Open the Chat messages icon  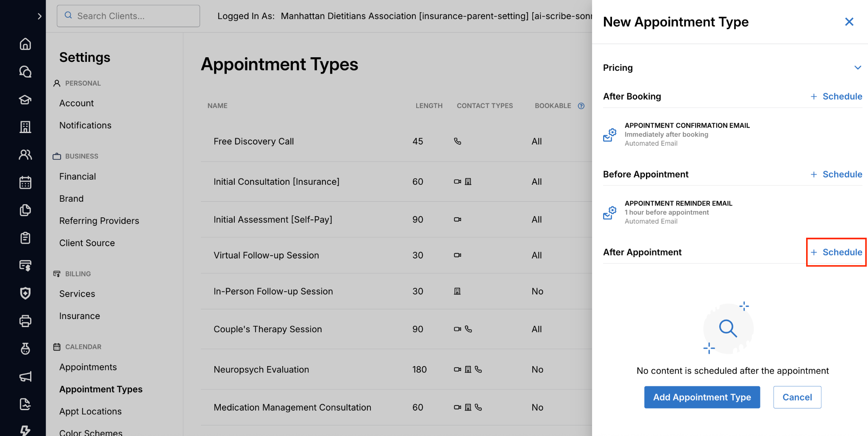pos(25,72)
